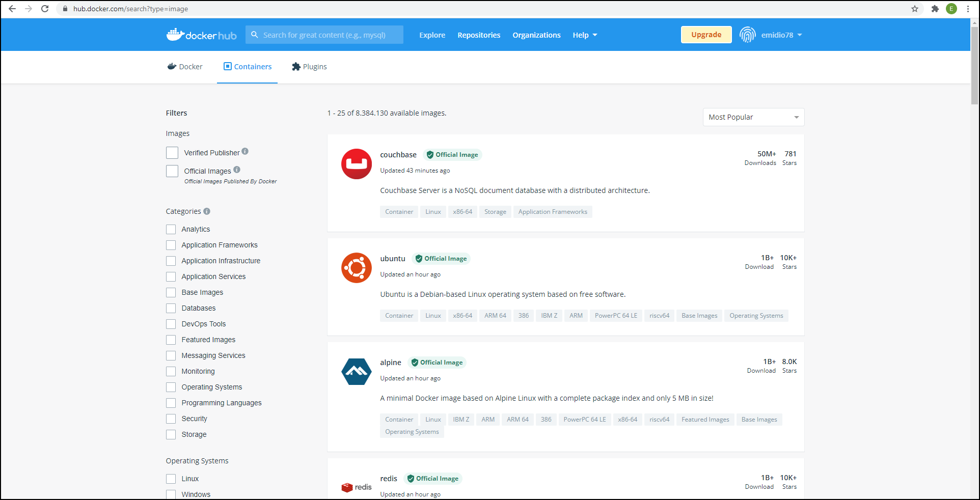Bookmark page with the star icon

click(x=915, y=9)
